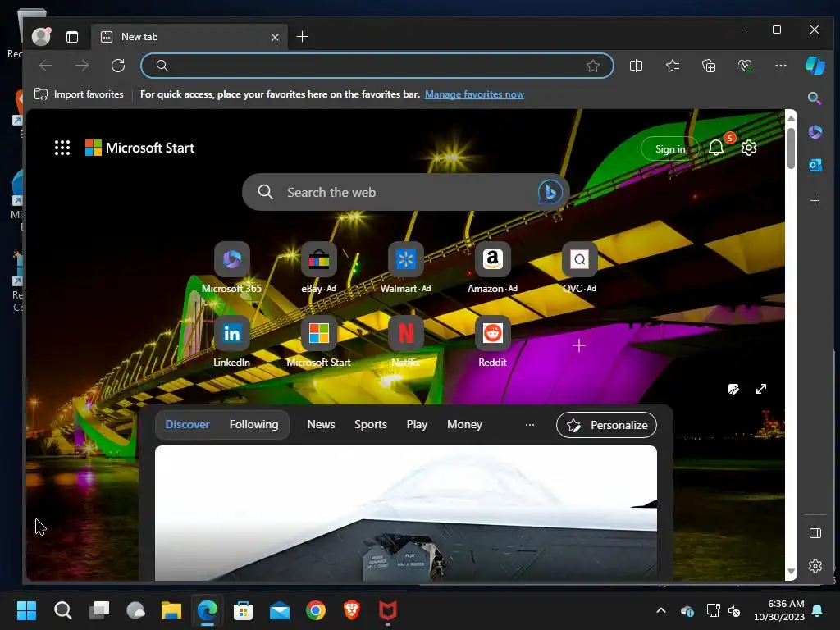Click the Search the web box
The width and height of the screenshot is (840, 630).
click(x=405, y=192)
